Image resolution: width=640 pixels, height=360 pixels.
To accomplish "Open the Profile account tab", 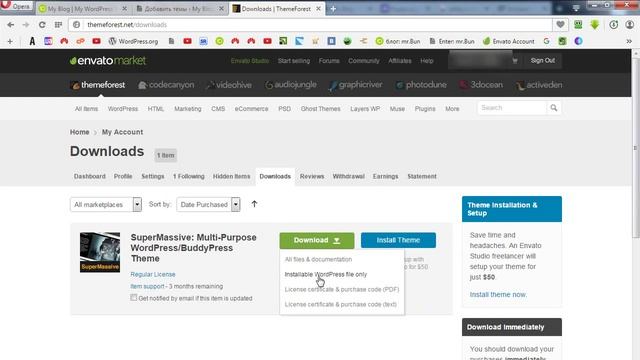I will pos(123,177).
